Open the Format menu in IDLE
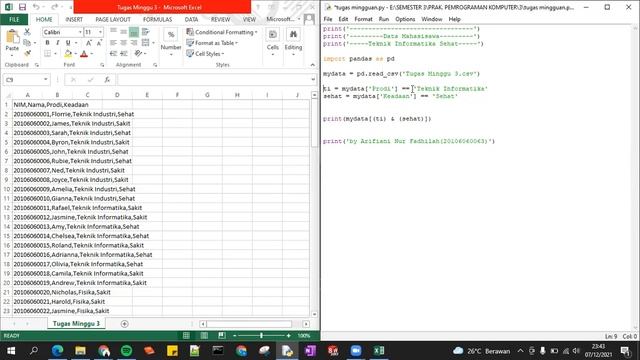The width and height of the screenshot is (640, 360). tap(363, 19)
